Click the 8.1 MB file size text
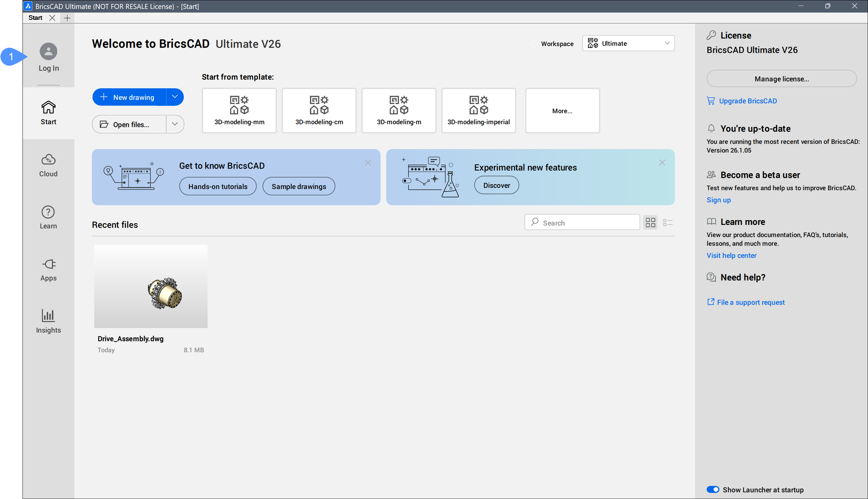868x499 pixels. pyautogui.click(x=194, y=350)
